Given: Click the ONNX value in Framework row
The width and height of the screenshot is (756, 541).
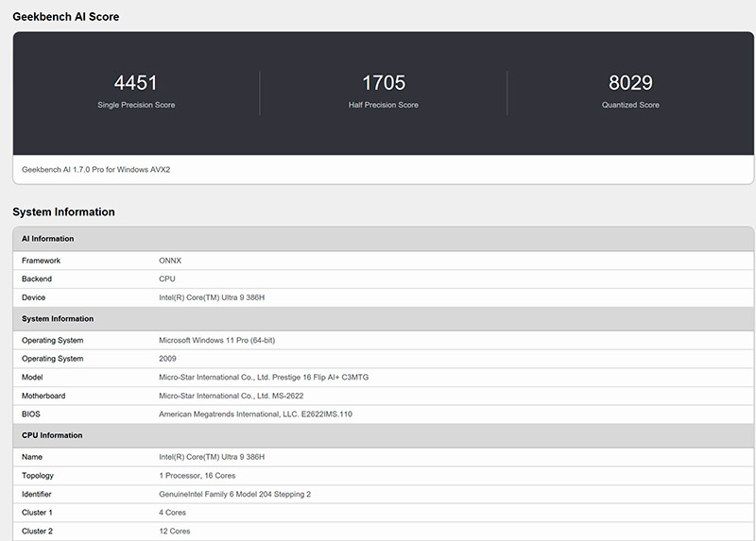Looking at the screenshot, I should pyautogui.click(x=171, y=261).
